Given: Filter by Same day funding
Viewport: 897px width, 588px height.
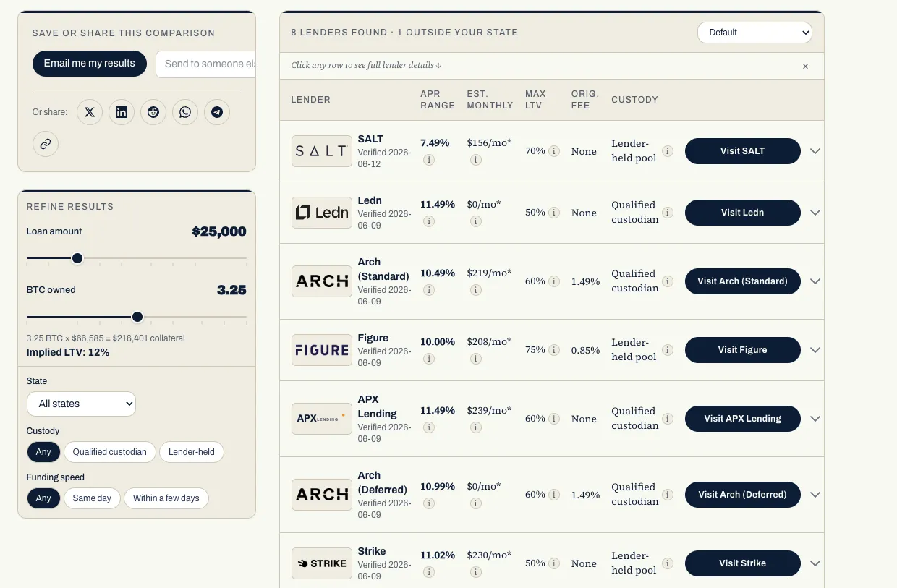Looking at the screenshot, I should [x=92, y=498].
